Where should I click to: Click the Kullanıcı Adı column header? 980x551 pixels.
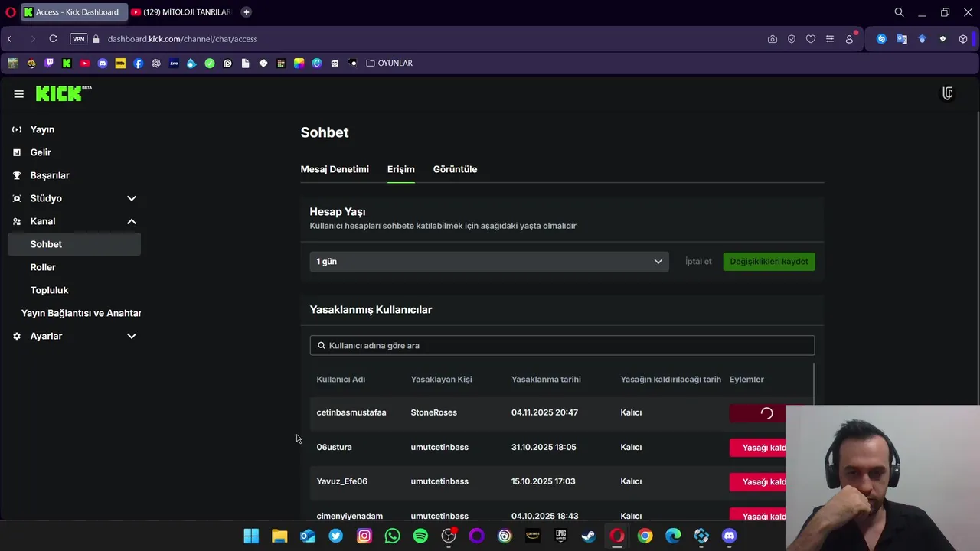pos(341,380)
